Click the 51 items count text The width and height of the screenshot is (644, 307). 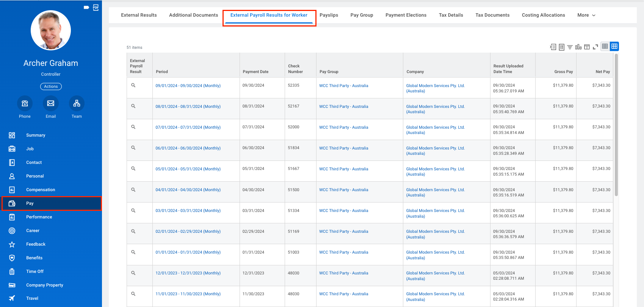[x=134, y=47]
